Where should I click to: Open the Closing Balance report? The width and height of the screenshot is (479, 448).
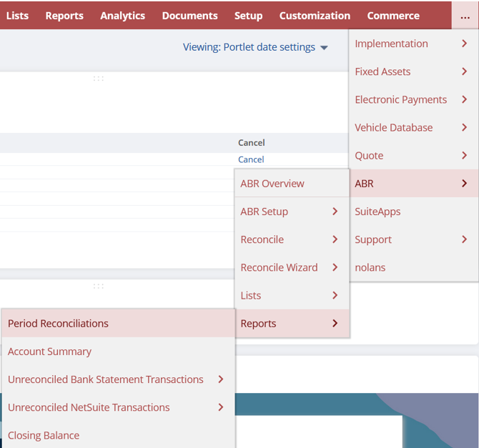(x=44, y=435)
